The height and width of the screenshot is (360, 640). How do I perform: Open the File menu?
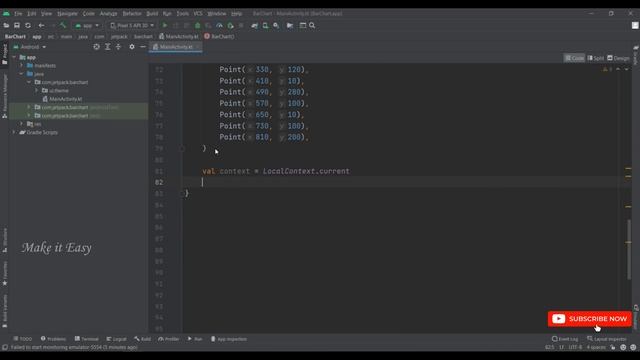(x=18, y=13)
